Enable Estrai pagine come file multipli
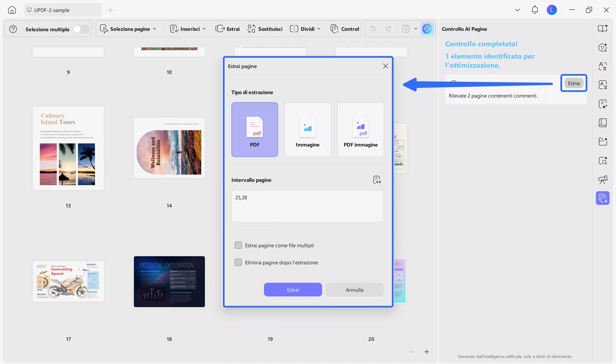This screenshot has width=616, height=364. [x=238, y=245]
